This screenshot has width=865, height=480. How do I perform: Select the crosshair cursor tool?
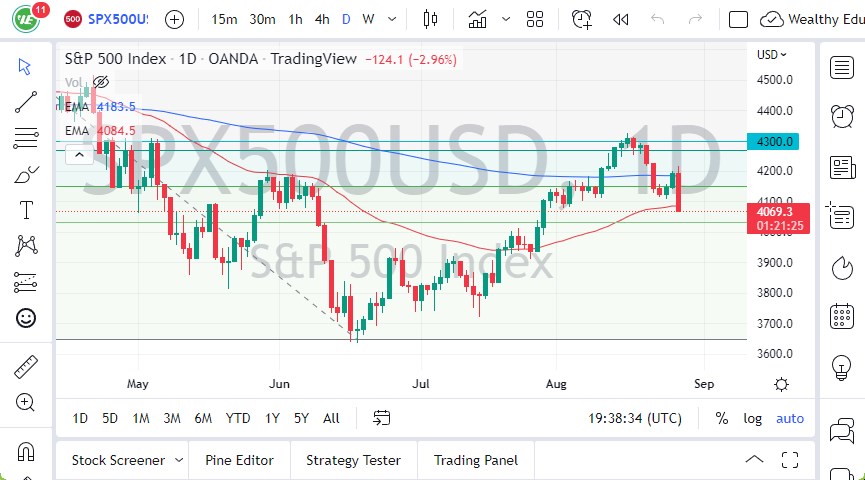coord(26,67)
